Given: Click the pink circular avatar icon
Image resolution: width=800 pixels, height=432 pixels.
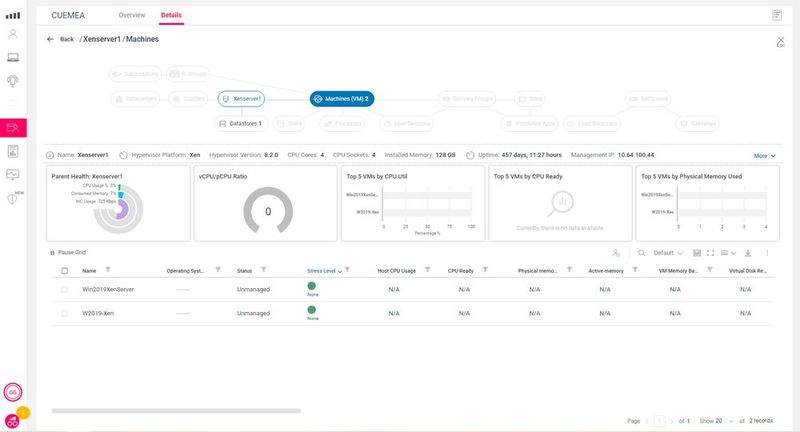Looking at the screenshot, I should point(13,392).
